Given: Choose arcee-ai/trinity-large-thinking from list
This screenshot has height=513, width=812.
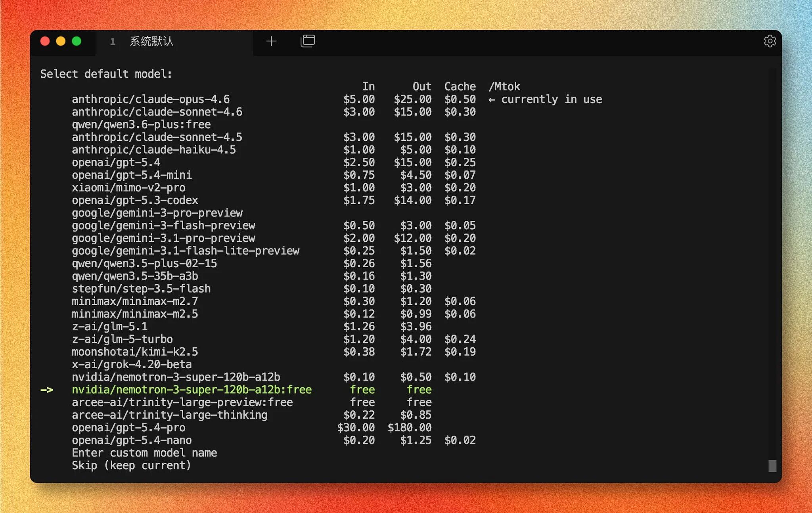Looking at the screenshot, I should coord(169,415).
